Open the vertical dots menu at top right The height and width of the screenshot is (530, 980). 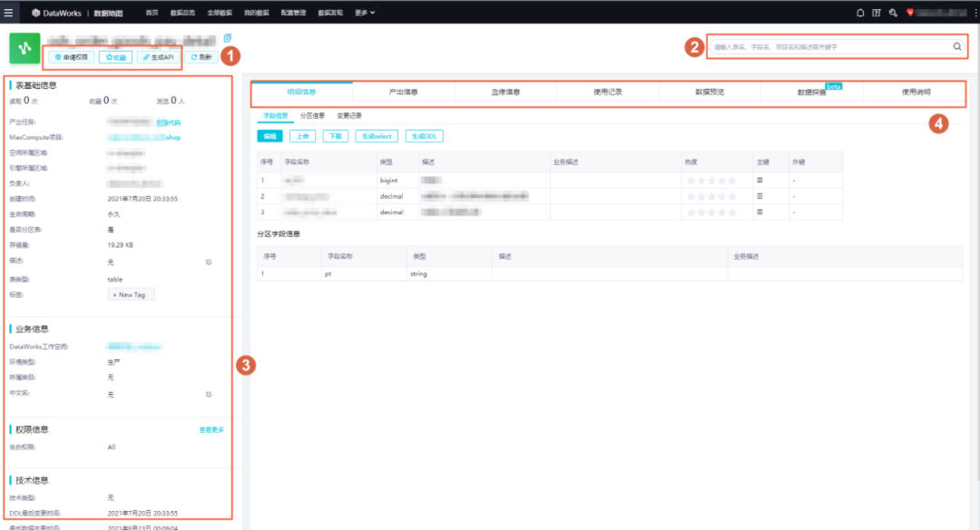975,13
